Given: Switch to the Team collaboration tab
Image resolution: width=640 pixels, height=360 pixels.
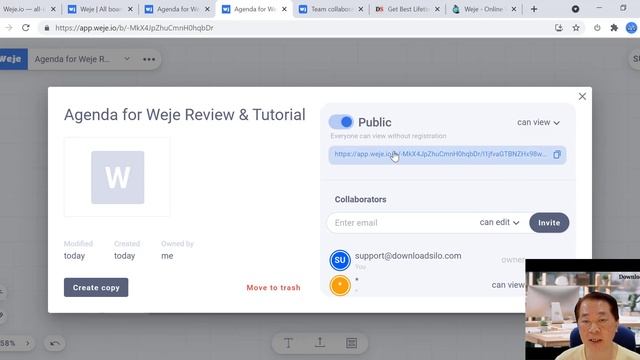Looking at the screenshot, I should [x=331, y=9].
